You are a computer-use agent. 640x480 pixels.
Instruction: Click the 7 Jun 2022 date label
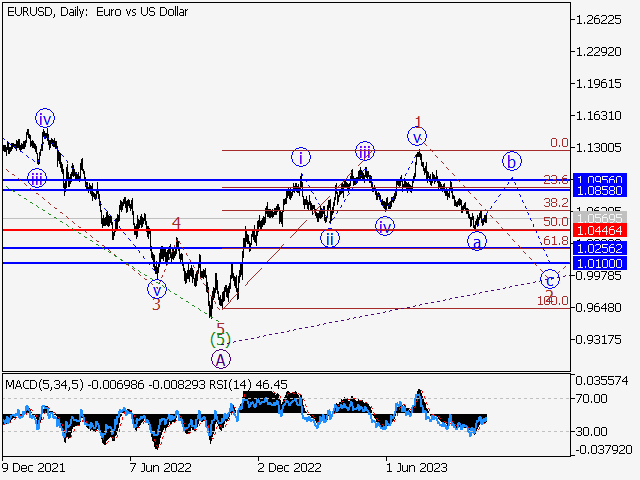pos(160,467)
